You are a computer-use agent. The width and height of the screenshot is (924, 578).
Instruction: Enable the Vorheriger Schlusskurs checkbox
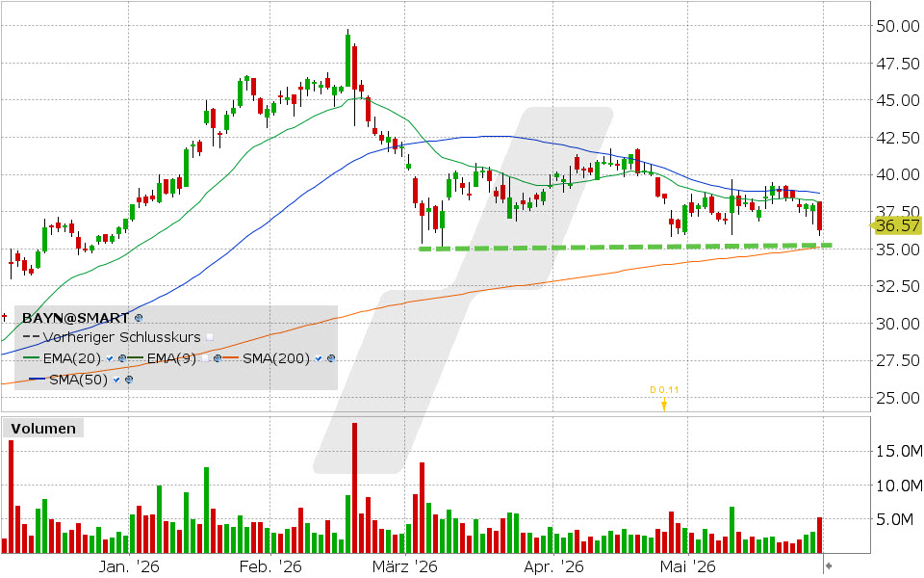click(210, 337)
